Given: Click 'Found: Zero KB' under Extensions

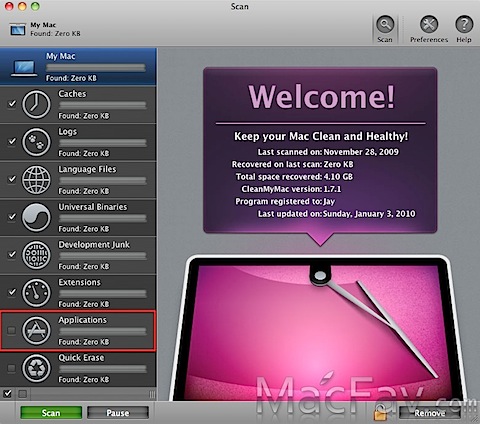Looking at the screenshot, I should [84, 304].
